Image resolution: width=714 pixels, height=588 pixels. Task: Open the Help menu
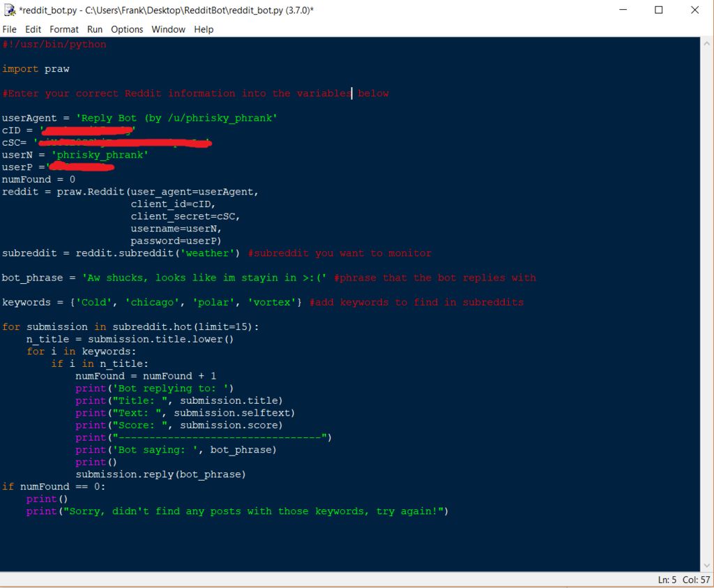pos(204,29)
